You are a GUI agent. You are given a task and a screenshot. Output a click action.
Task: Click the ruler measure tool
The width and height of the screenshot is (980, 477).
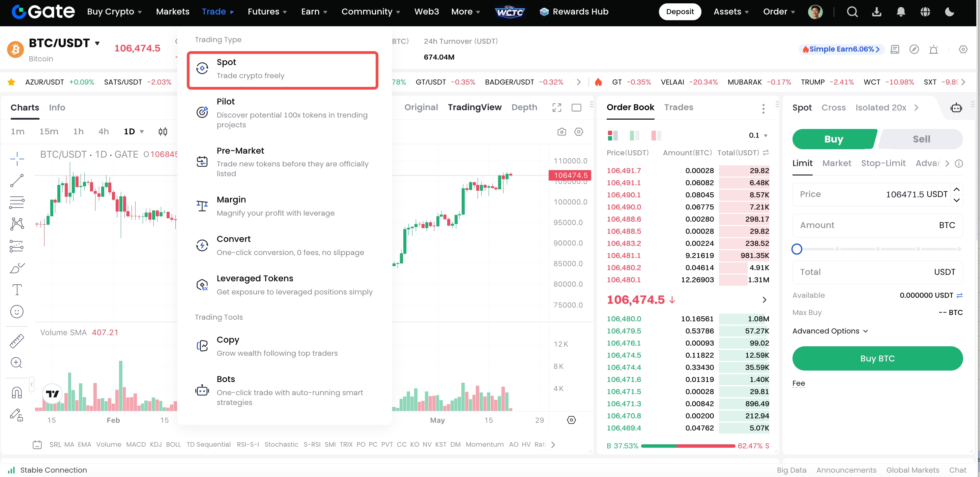tap(17, 341)
